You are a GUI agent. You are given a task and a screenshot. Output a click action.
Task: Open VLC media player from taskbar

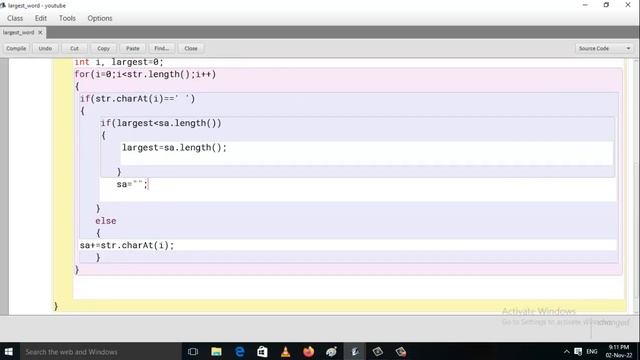286,351
